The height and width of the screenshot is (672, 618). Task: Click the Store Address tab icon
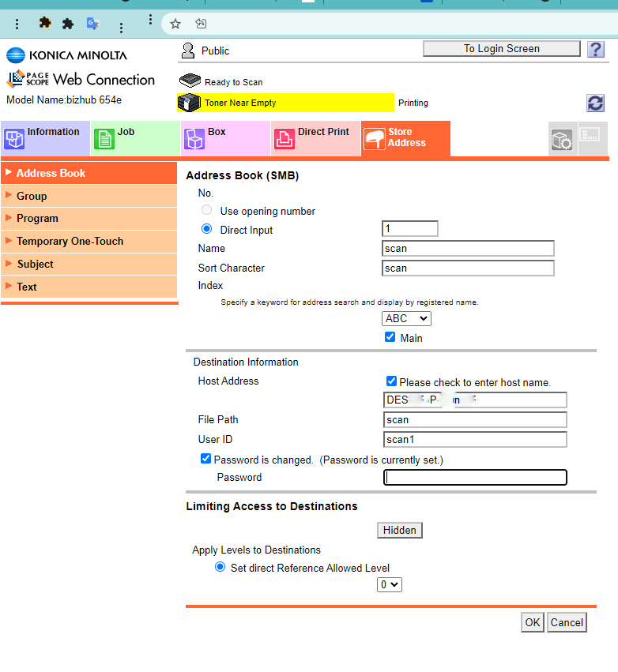tap(375, 139)
